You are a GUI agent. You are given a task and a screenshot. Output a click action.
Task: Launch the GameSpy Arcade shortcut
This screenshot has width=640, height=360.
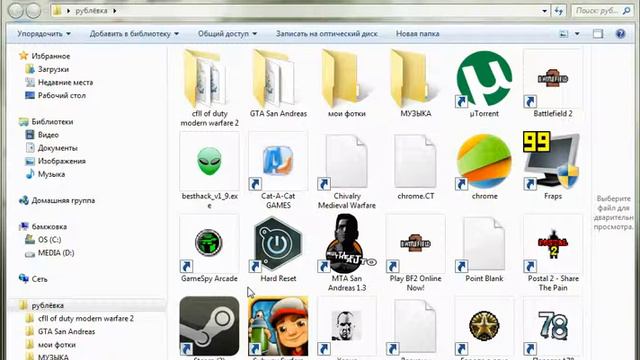point(209,244)
